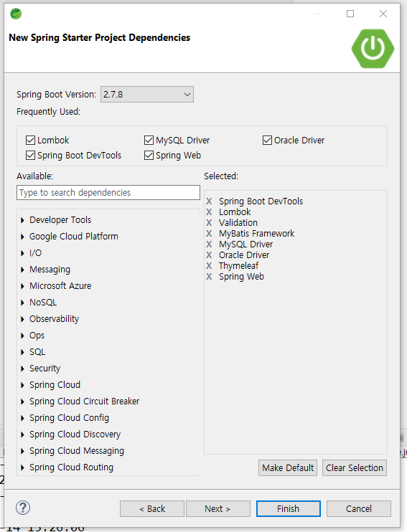Uncheck the MySQL Driver checkbox
This screenshot has width=407, height=532.
[x=149, y=140]
